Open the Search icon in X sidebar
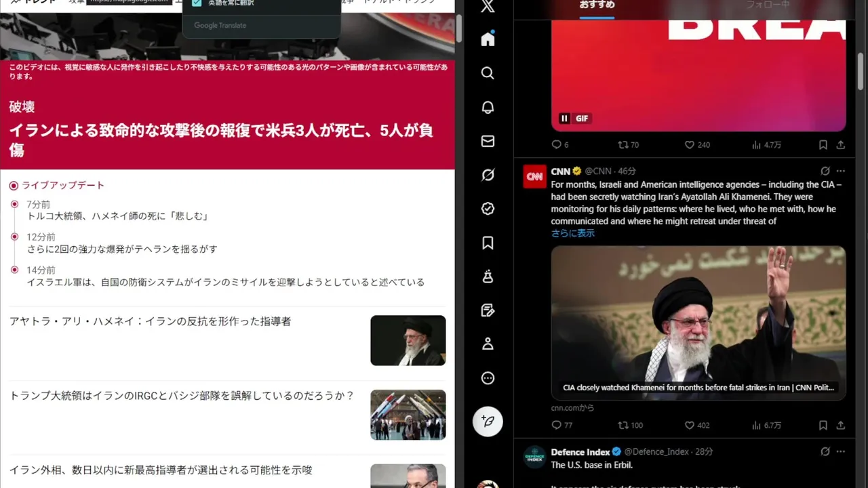868x488 pixels. [x=488, y=73]
